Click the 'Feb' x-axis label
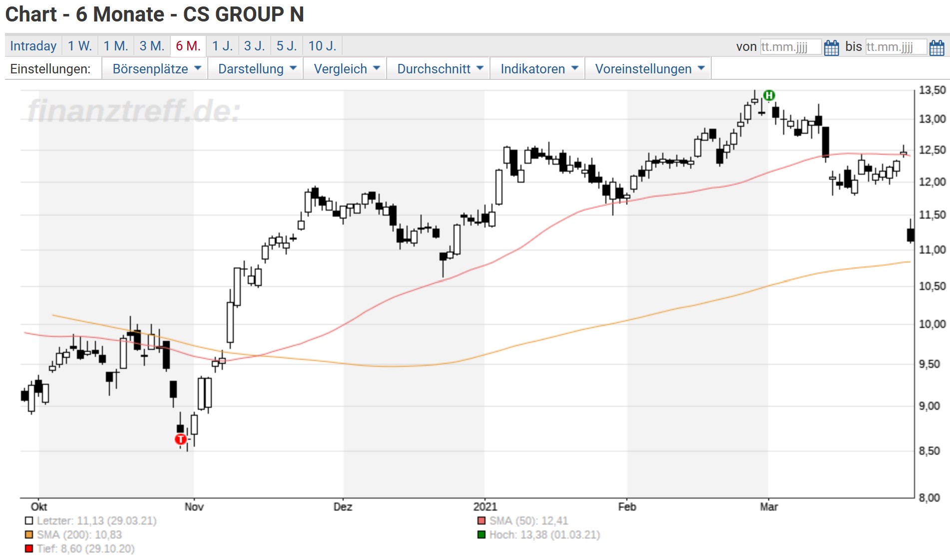The width and height of the screenshot is (950, 560). tap(627, 507)
